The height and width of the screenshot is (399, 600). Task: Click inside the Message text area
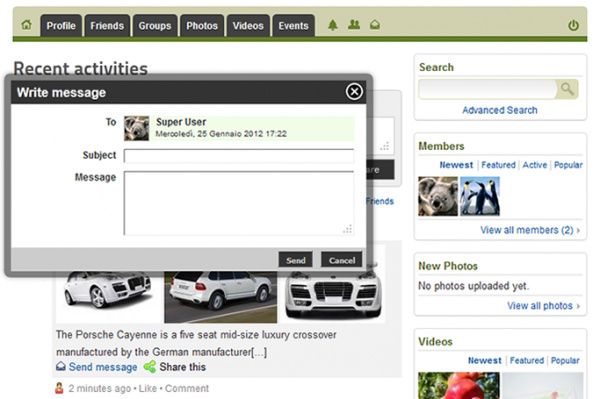[239, 203]
